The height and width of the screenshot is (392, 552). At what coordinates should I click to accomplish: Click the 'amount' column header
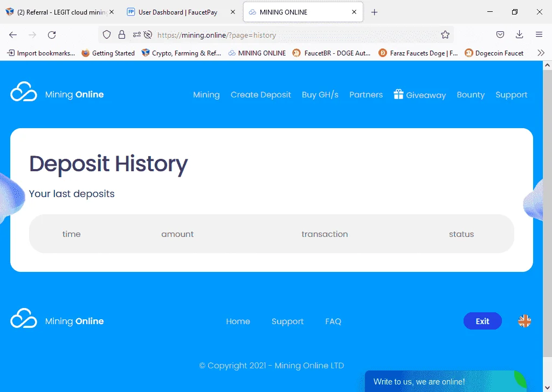click(177, 234)
